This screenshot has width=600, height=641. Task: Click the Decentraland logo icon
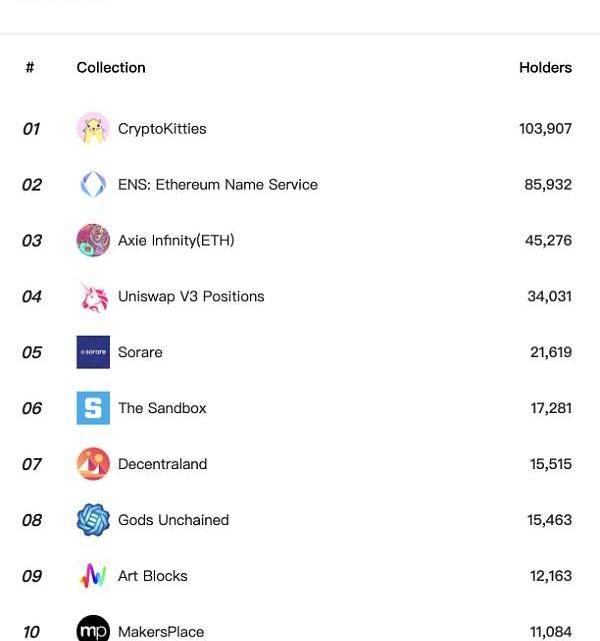pos(93,465)
